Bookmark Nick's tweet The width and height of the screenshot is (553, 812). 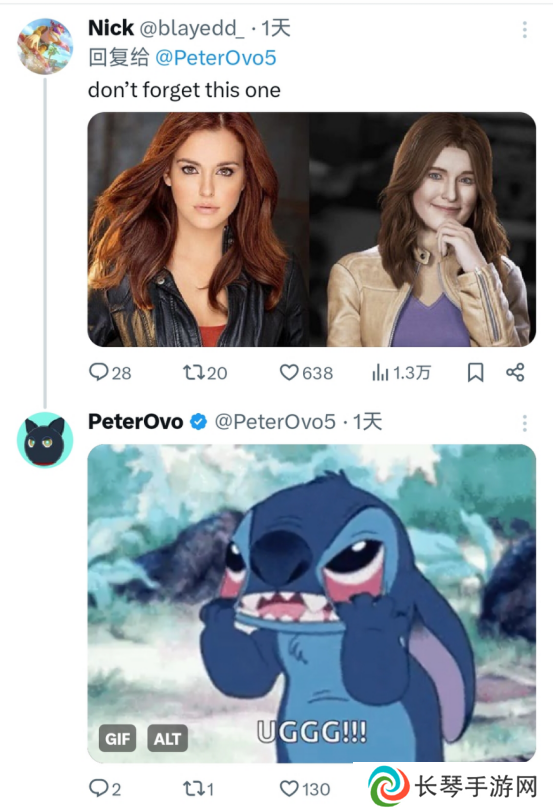[475, 372]
